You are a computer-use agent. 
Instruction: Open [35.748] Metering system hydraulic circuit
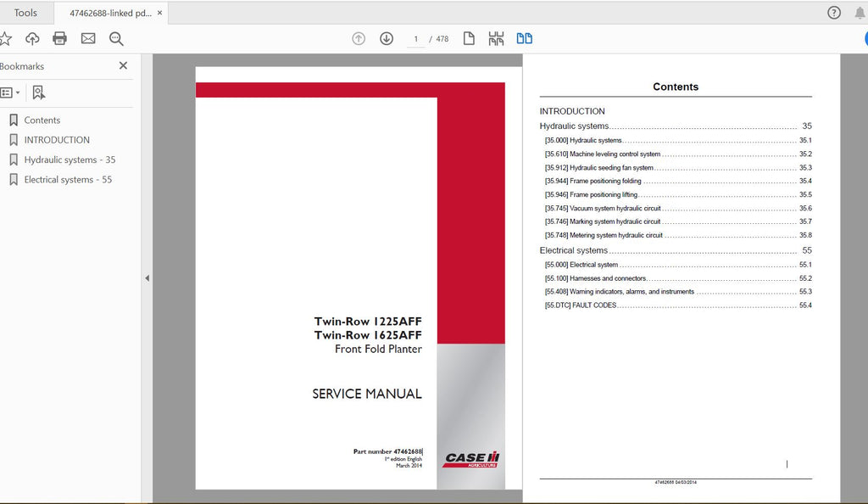point(678,235)
